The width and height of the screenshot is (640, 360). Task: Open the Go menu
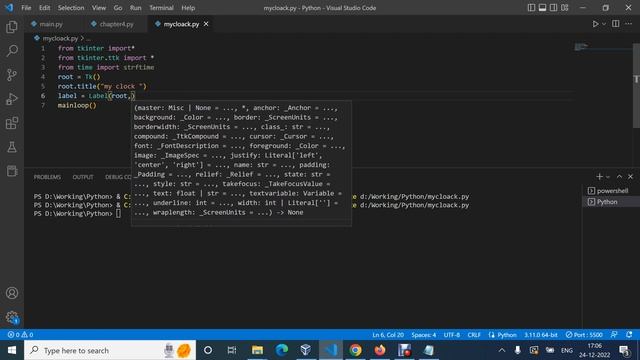click(118, 8)
